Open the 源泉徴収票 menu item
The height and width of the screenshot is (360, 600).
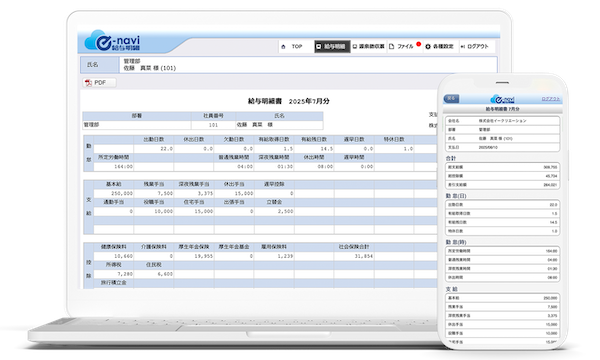pos(368,47)
